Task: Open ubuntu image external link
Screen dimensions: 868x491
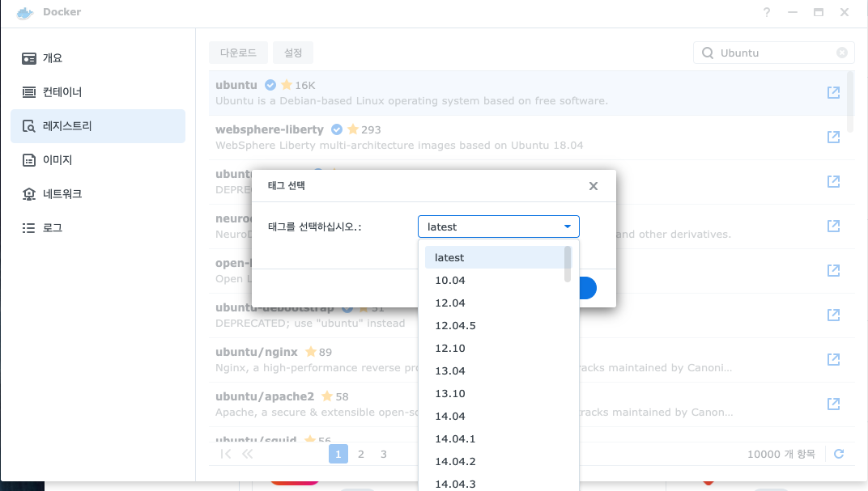Action: [x=833, y=92]
